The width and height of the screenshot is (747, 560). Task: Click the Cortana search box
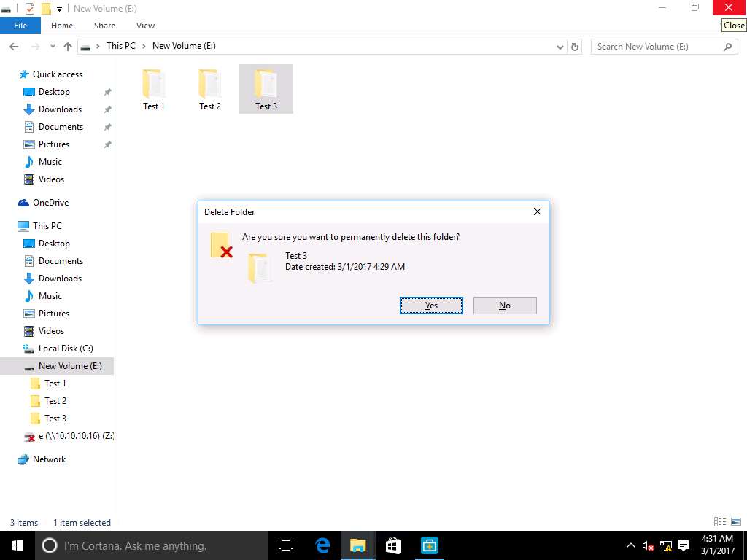(152, 545)
